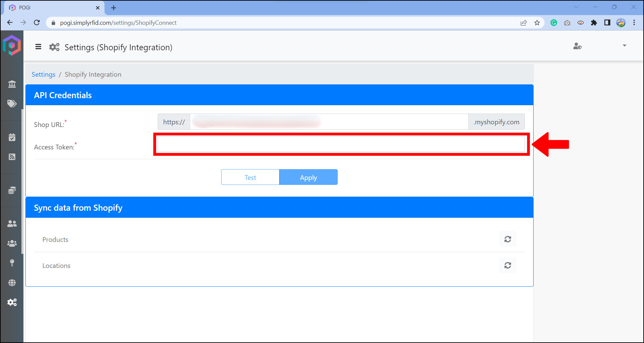Click the Settings gears icon in page title
This screenshot has height=343, width=644.
point(54,47)
